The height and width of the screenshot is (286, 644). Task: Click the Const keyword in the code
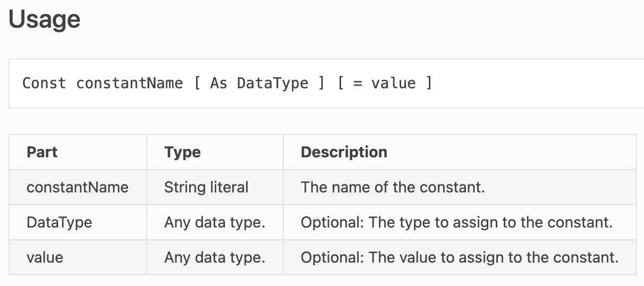click(44, 83)
